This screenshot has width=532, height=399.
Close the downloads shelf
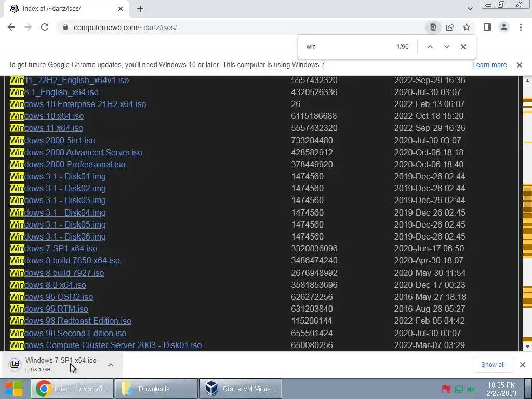click(x=523, y=365)
